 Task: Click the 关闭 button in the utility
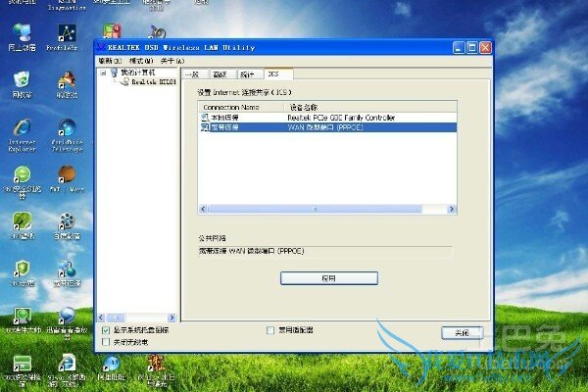point(462,333)
